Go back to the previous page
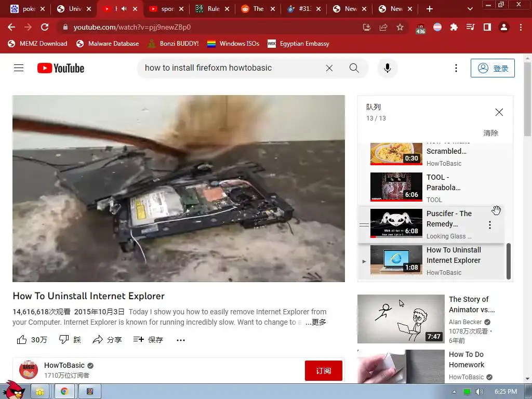Screen dimensions: 532x399 pyautogui.click(x=11, y=27)
